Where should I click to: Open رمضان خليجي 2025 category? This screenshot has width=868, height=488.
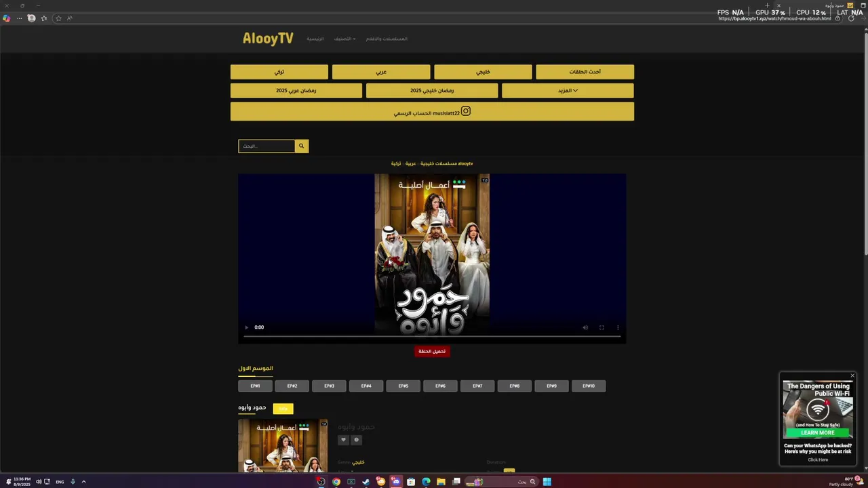pos(432,90)
